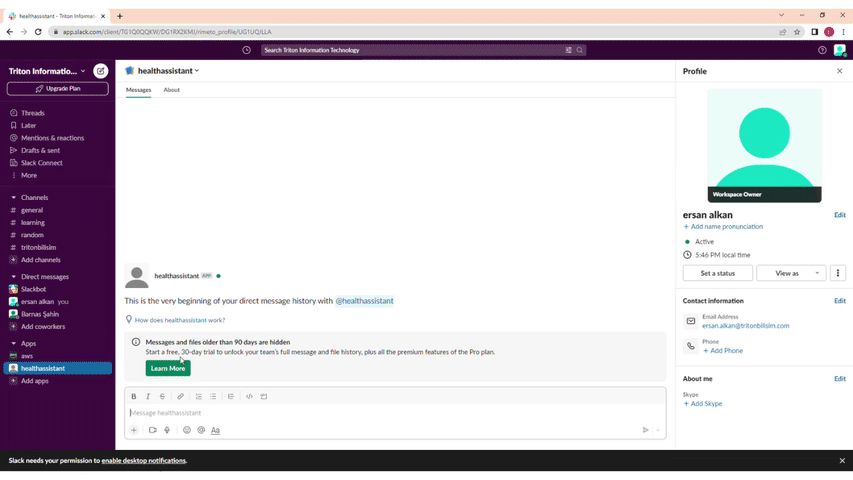Click the plus attachment icon

(134, 430)
